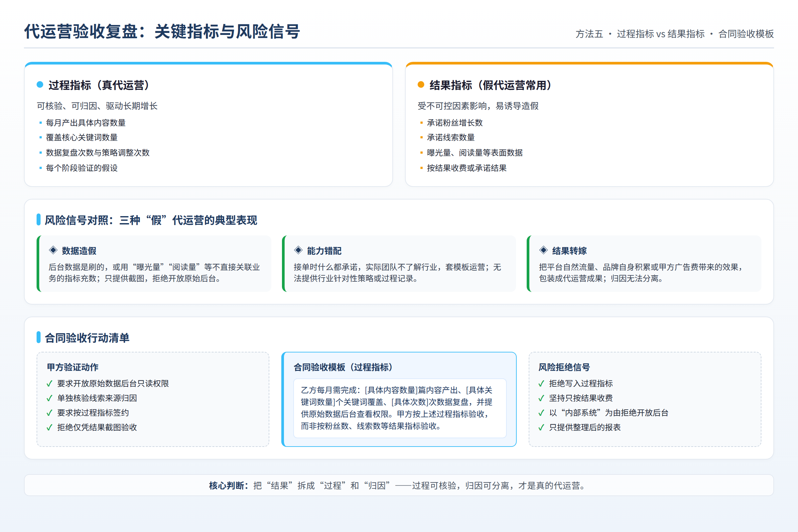Click the bullet 数据复盘次数与策略调整次数

[98, 153]
